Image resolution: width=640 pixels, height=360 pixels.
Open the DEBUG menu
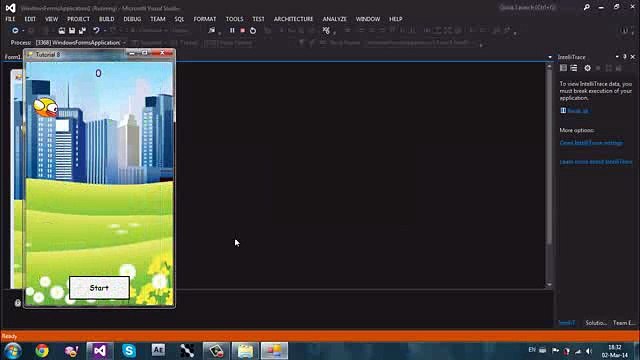coord(132,19)
